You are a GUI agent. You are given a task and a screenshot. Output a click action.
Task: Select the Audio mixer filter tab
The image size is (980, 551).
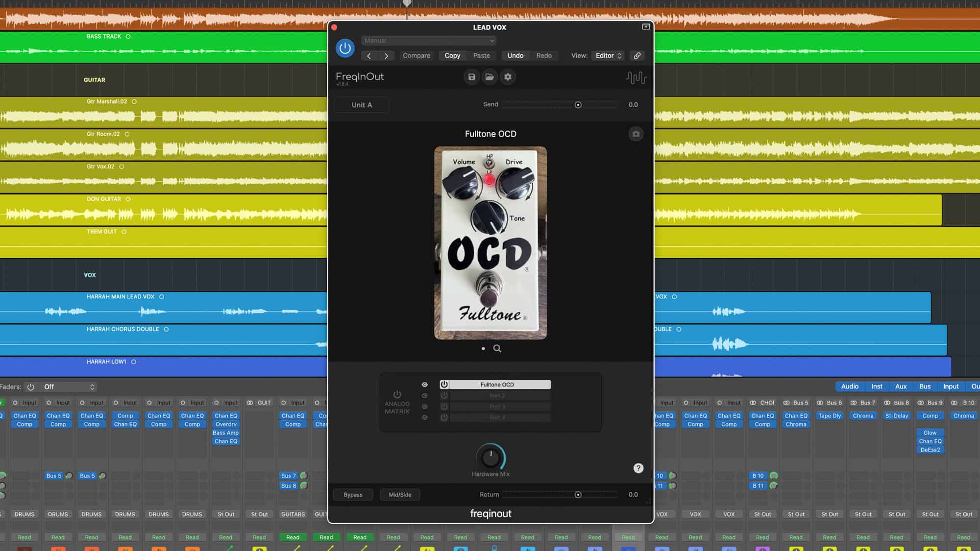click(x=850, y=386)
